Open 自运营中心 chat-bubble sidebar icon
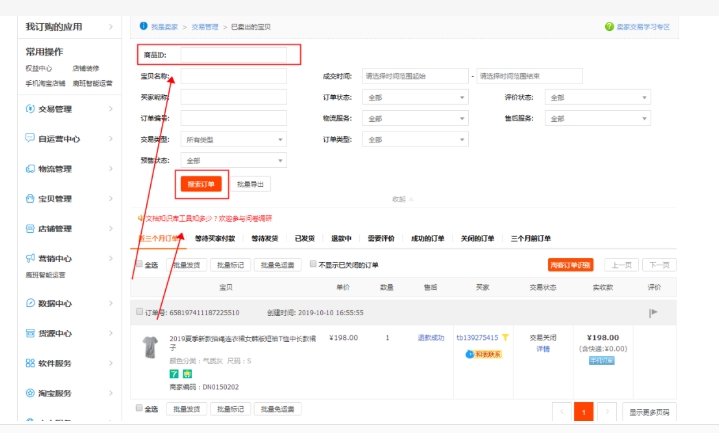Screen dimensions: 719x433 tap(30, 138)
